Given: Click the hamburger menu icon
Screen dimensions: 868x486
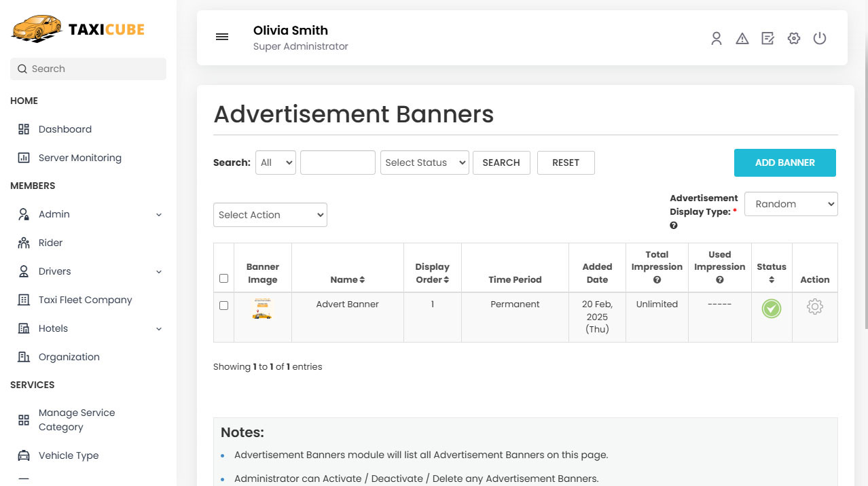Looking at the screenshot, I should [222, 37].
